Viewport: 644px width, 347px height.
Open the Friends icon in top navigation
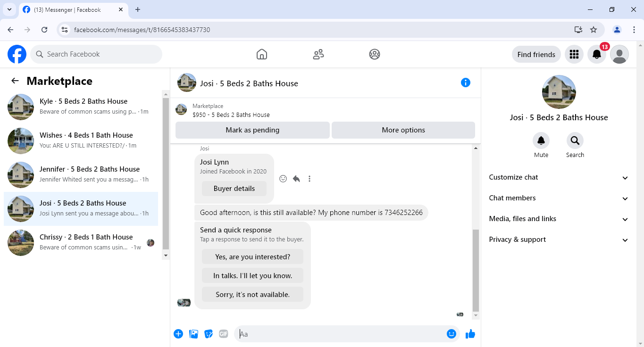[x=318, y=54]
